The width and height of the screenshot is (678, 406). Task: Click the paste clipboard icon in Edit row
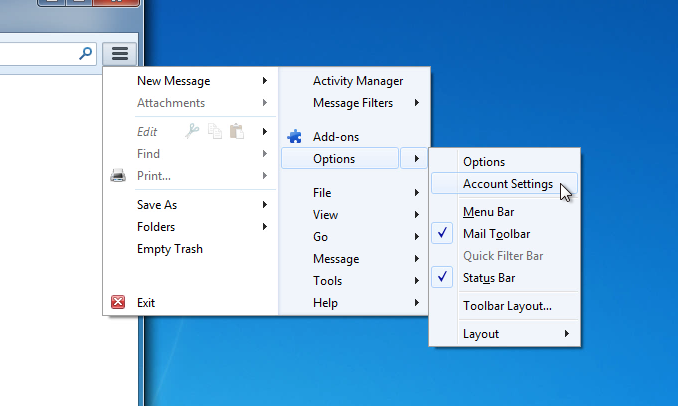tap(237, 131)
